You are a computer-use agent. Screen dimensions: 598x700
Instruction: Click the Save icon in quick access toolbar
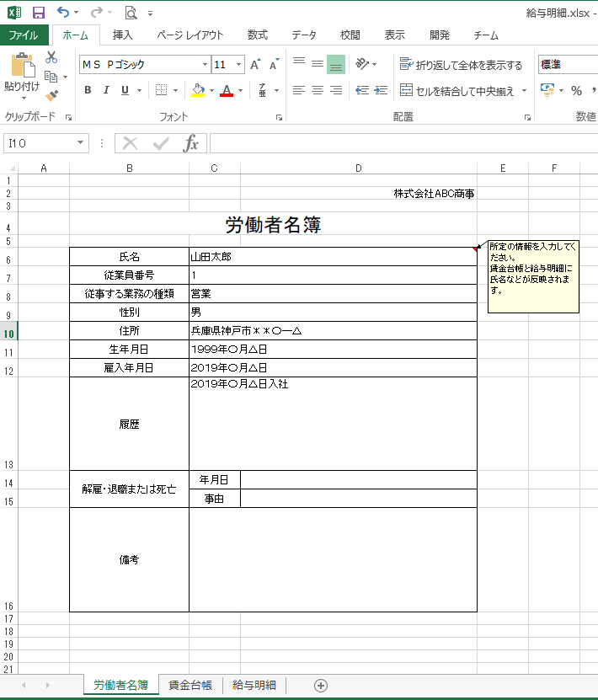pyautogui.click(x=39, y=13)
